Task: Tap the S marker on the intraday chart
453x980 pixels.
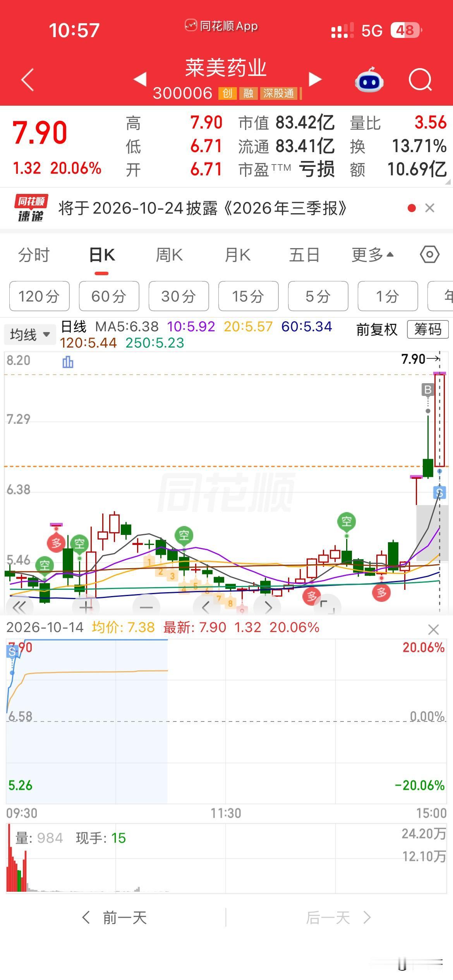Action: click(x=12, y=651)
